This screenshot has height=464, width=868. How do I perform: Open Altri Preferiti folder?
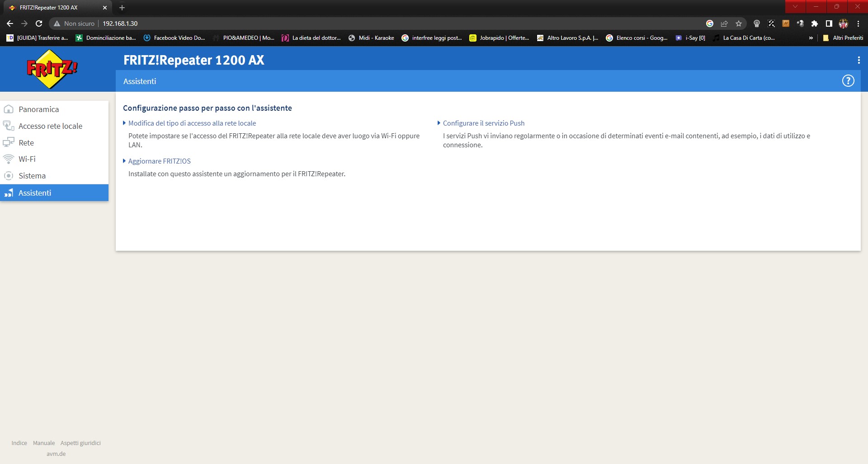(x=843, y=38)
